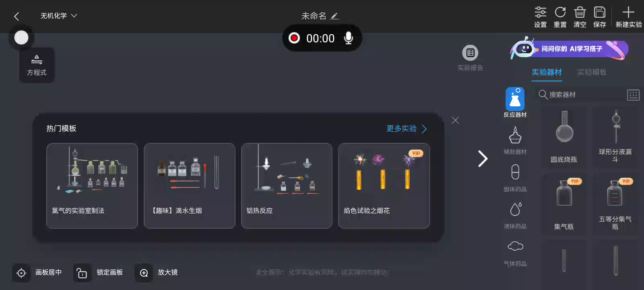Click the 问问你的 AI学习搭子 banner
Viewport: 644px width, 290px height.
click(569, 50)
